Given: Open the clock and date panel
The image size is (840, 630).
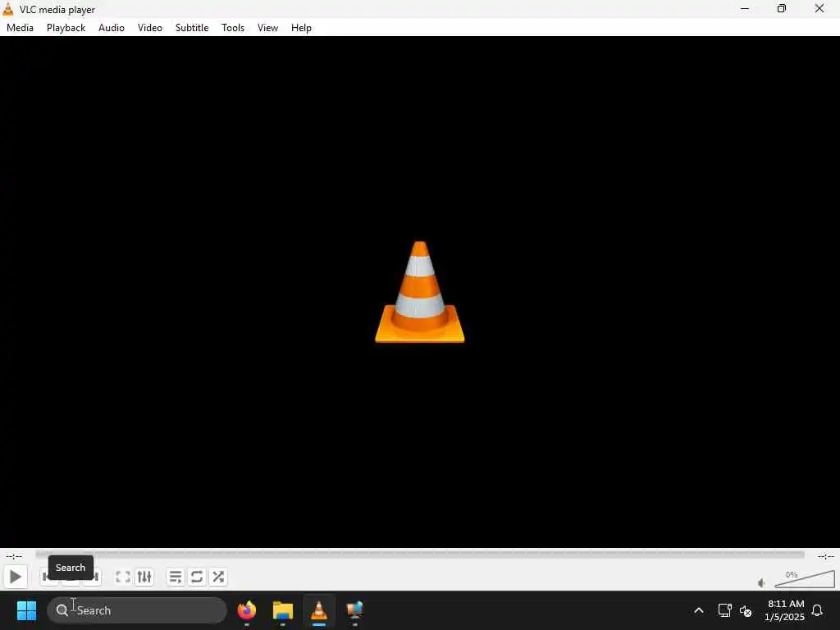Looking at the screenshot, I should pyautogui.click(x=785, y=610).
